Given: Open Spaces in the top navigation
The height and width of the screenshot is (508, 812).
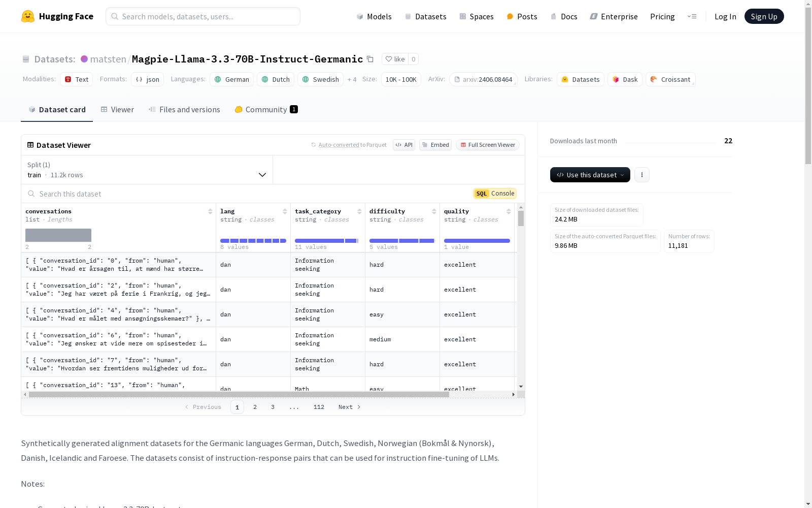Looking at the screenshot, I should pyautogui.click(x=476, y=16).
